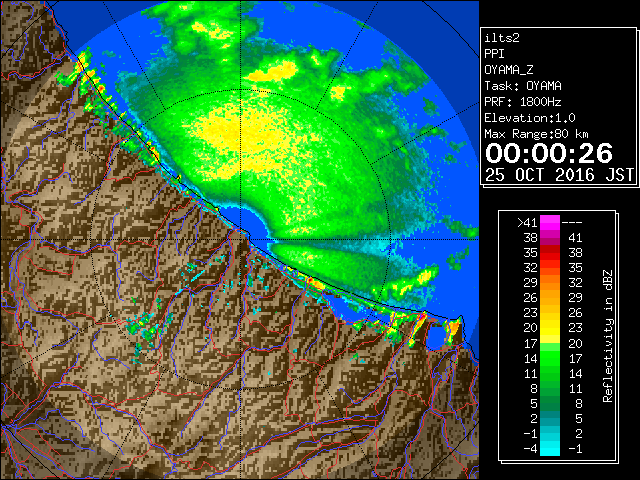The height and width of the screenshot is (480, 640).
Task: Click the blank radar center circle
Action: coord(250,222)
